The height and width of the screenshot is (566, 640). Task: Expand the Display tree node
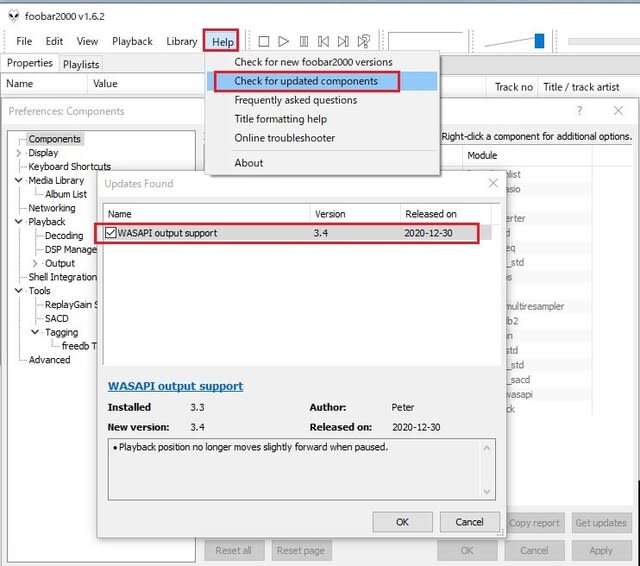click(18, 153)
